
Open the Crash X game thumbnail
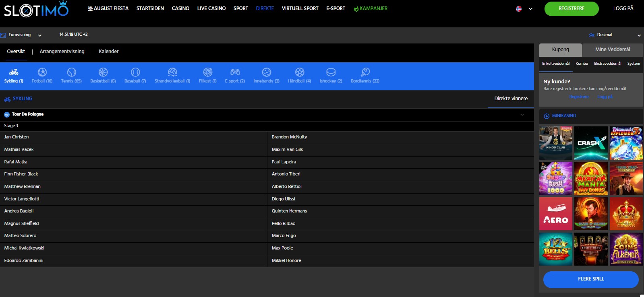[x=591, y=143]
